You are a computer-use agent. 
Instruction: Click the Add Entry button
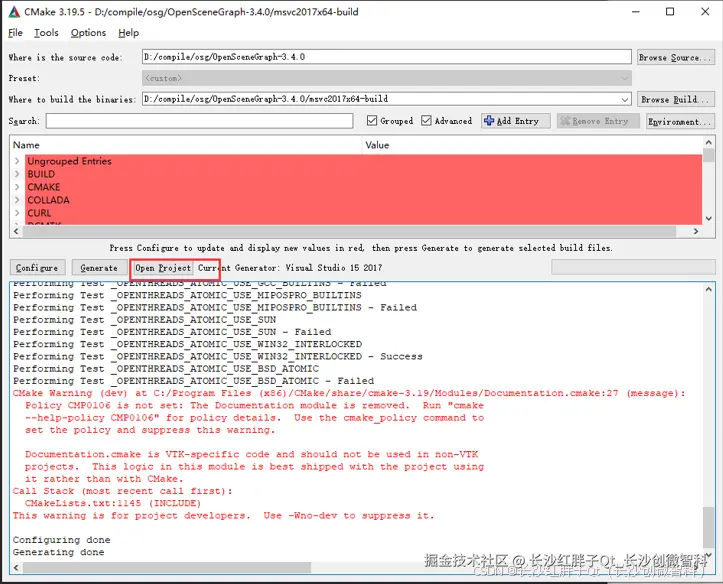click(x=516, y=121)
